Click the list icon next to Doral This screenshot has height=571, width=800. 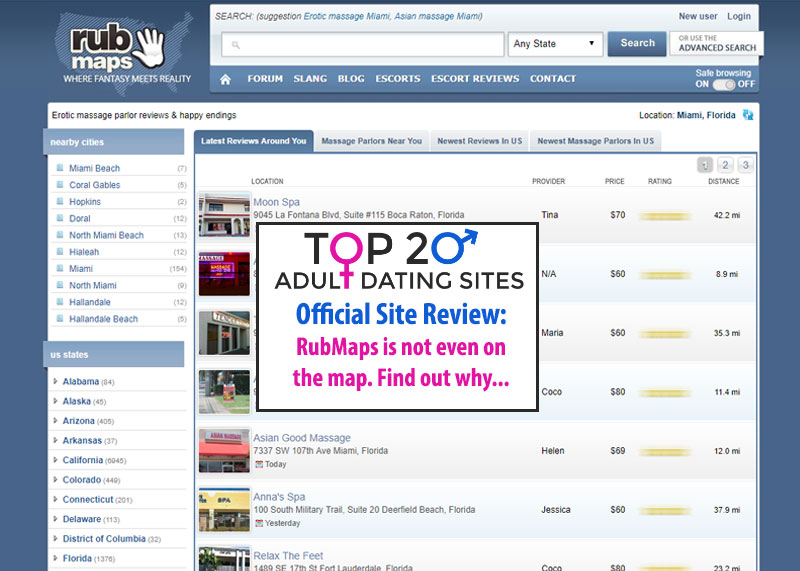click(x=60, y=218)
